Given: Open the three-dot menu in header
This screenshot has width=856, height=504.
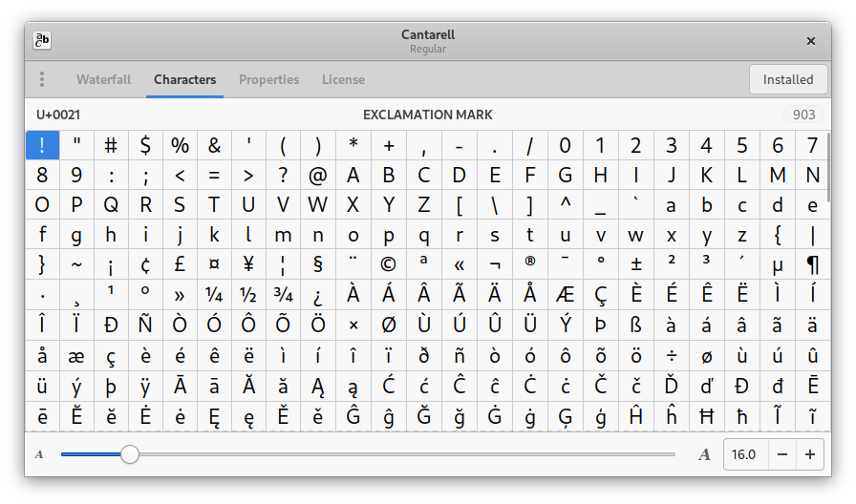Looking at the screenshot, I should coord(42,79).
